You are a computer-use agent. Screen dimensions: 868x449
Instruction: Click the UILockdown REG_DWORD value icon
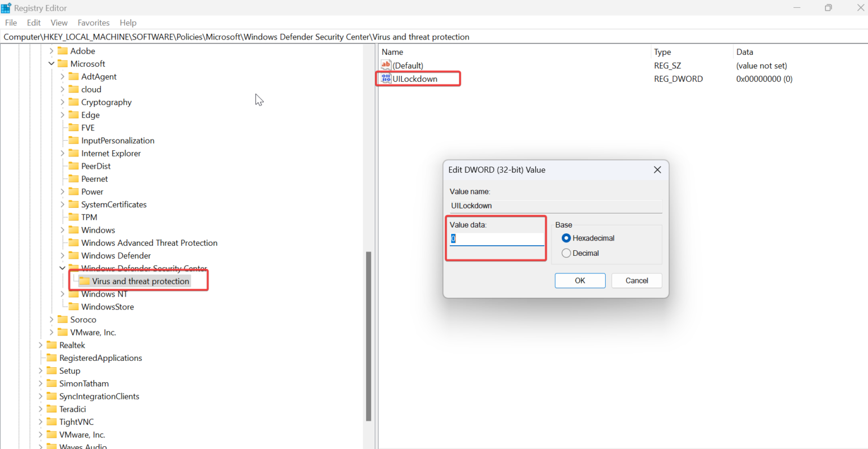click(386, 79)
